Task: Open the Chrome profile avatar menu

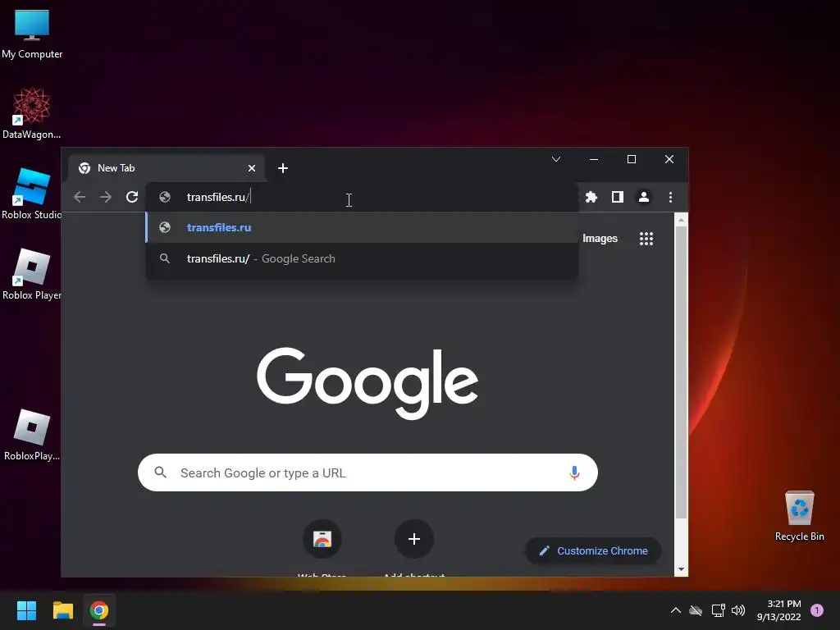Action: (643, 197)
